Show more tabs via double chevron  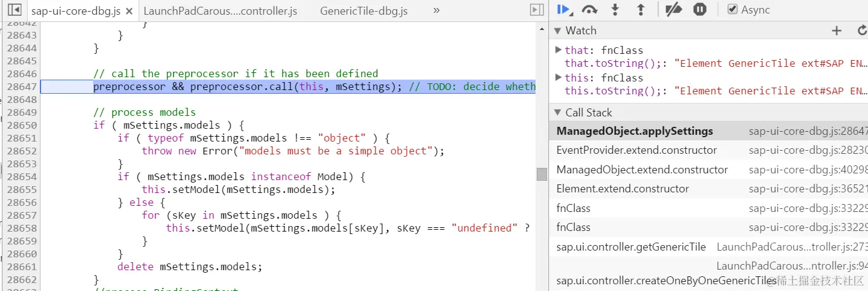coord(436,10)
